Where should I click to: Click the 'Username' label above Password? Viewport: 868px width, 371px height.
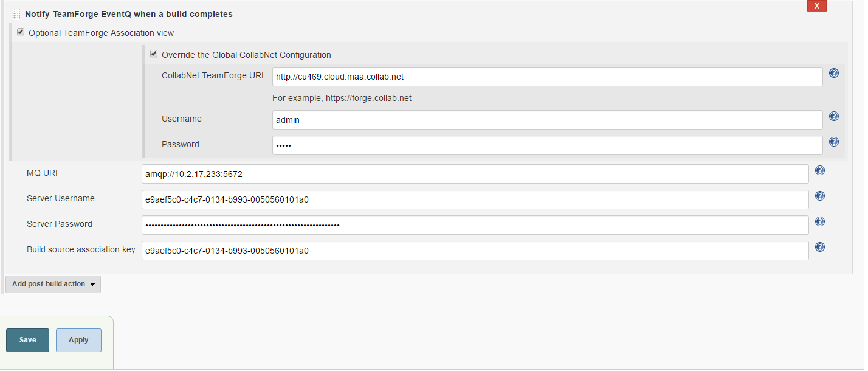coord(182,119)
